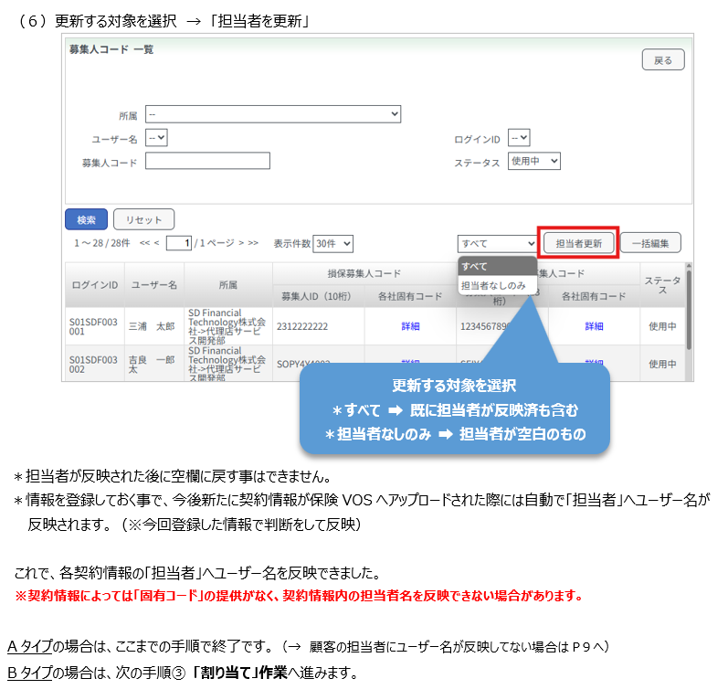The height and width of the screenshot is (700, 728).
Task: Open the ステータス dropdown showing 使用中
Action: click(534, 161)
